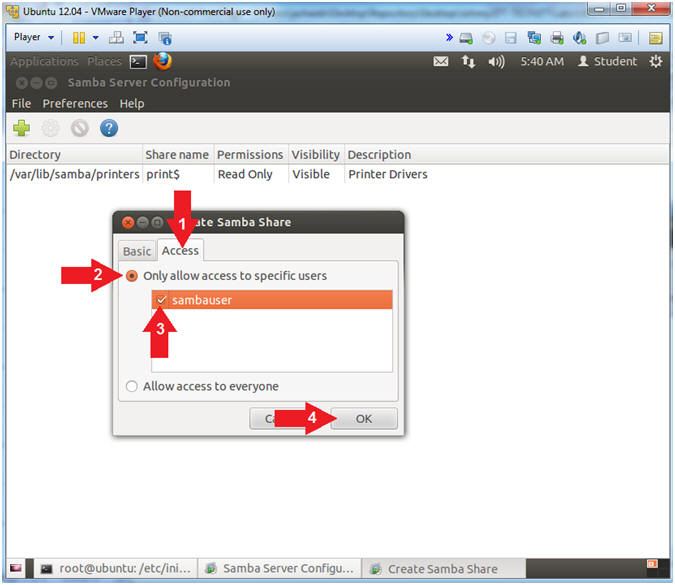
Task: Open the Applications menu in Ubuntu panel
Action: pos(44,62)
